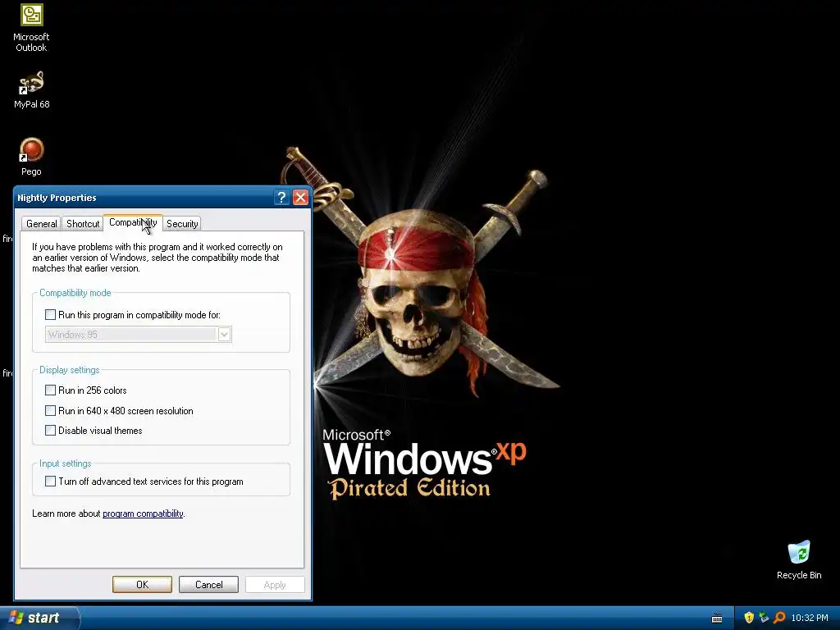Follow the program compatibility link

click(x=143, y=514)
